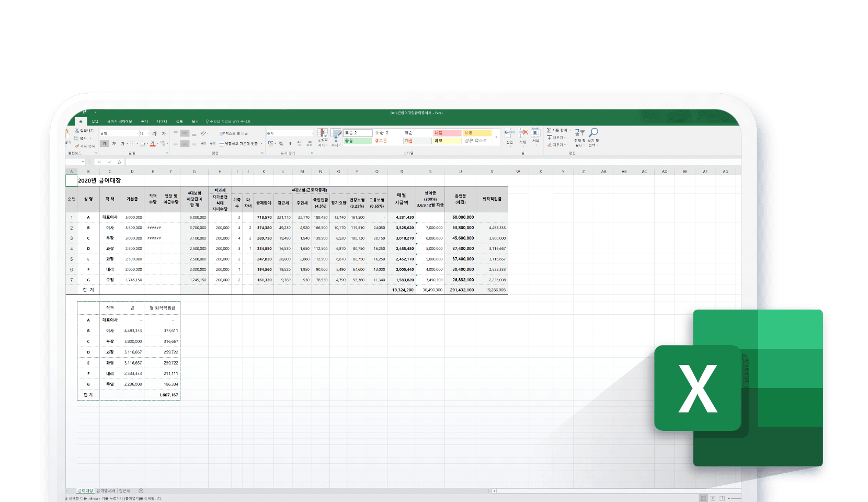This screenshot has width=868, height=502.
Task: Click the Delete cells icon
Action: (x=522, y=133)
